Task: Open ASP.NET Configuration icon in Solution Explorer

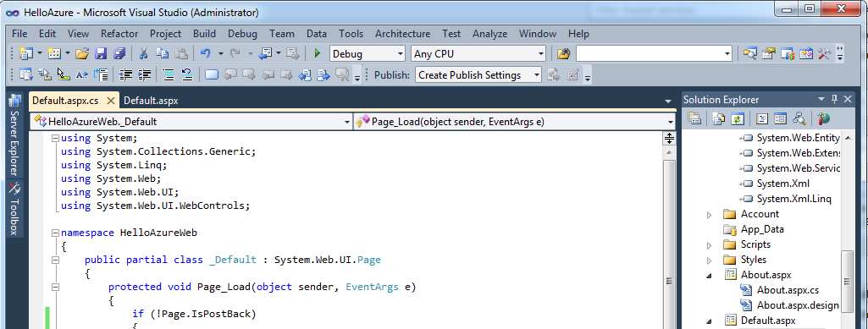Action: click(x=824, y=118)
